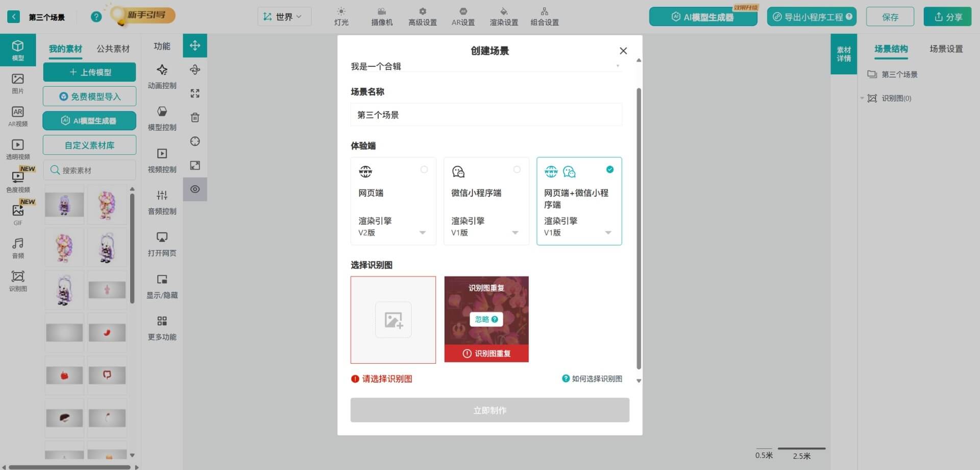Open 显示/隐藏 function
980x470 pixels.
click(162, 286)
